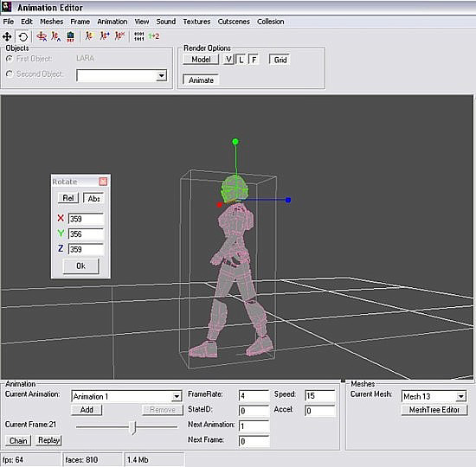Select the First Object radio button
This screenshot has height=467, width=476.
coord(10,59)
